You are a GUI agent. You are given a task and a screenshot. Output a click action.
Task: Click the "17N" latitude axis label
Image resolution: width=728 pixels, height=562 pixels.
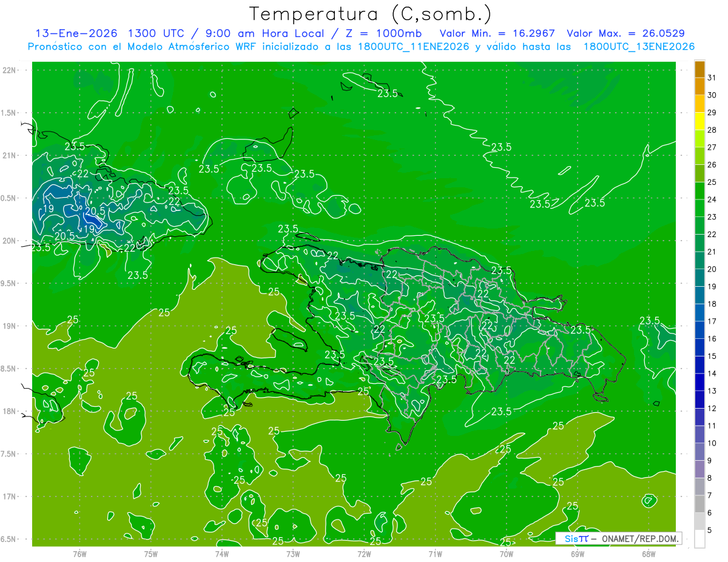[x=10, y=497]
